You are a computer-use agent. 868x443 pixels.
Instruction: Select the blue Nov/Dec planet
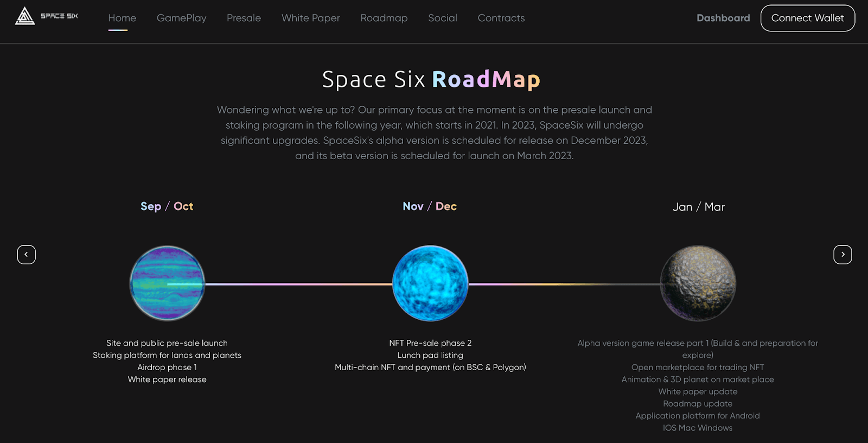point(430,283)
